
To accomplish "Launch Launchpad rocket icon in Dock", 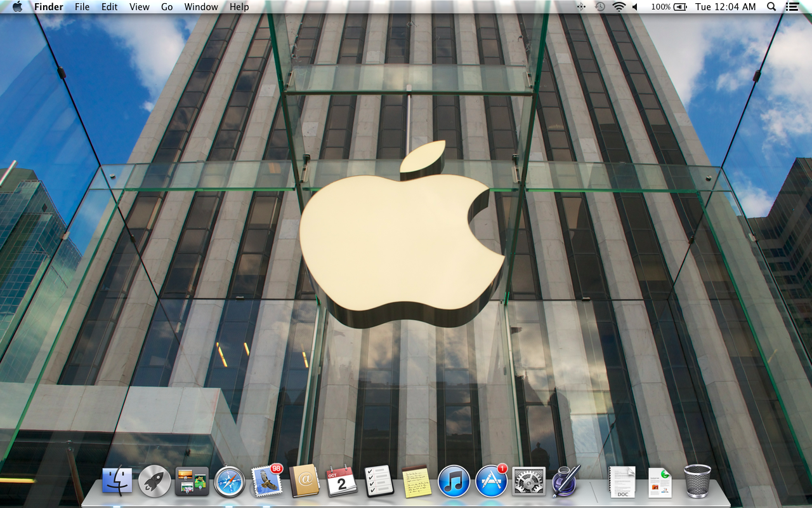I will [155, 481].
